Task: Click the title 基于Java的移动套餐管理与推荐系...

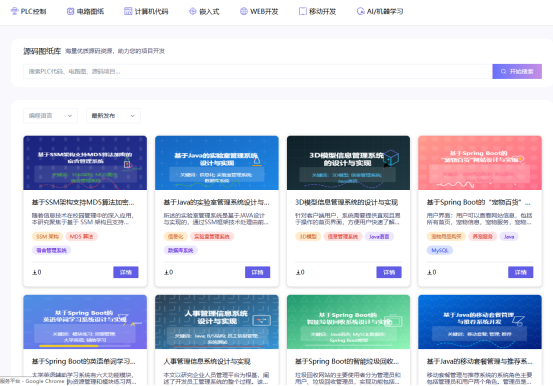Action: (480, 361)
